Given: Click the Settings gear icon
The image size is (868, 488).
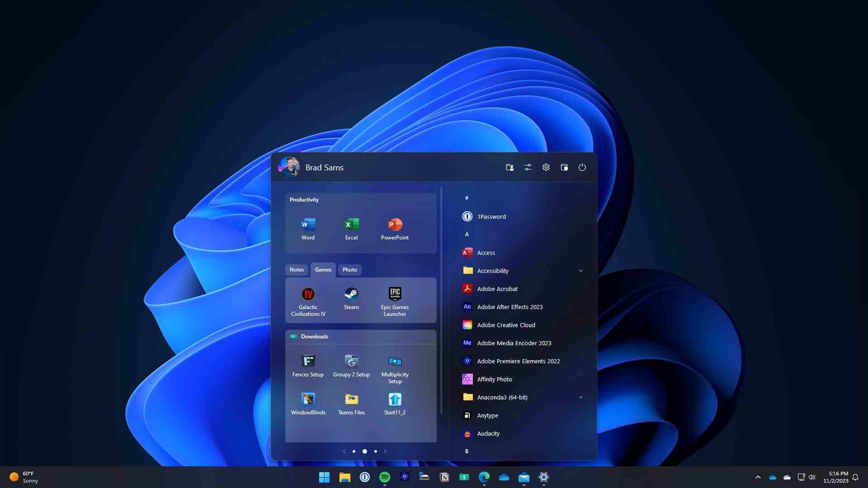Looking at the screenshot, I should (x=546, y=167).
